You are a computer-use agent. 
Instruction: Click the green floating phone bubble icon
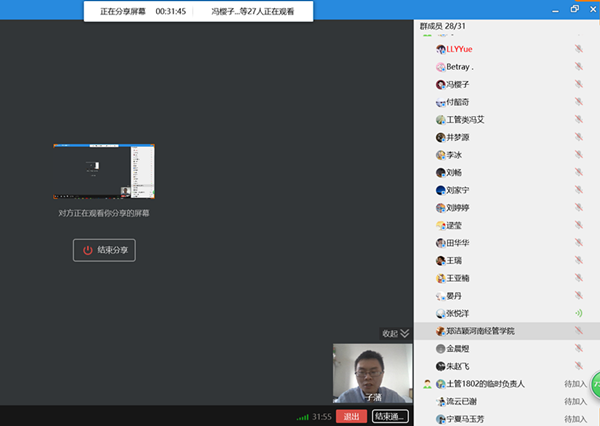point(595,384)
